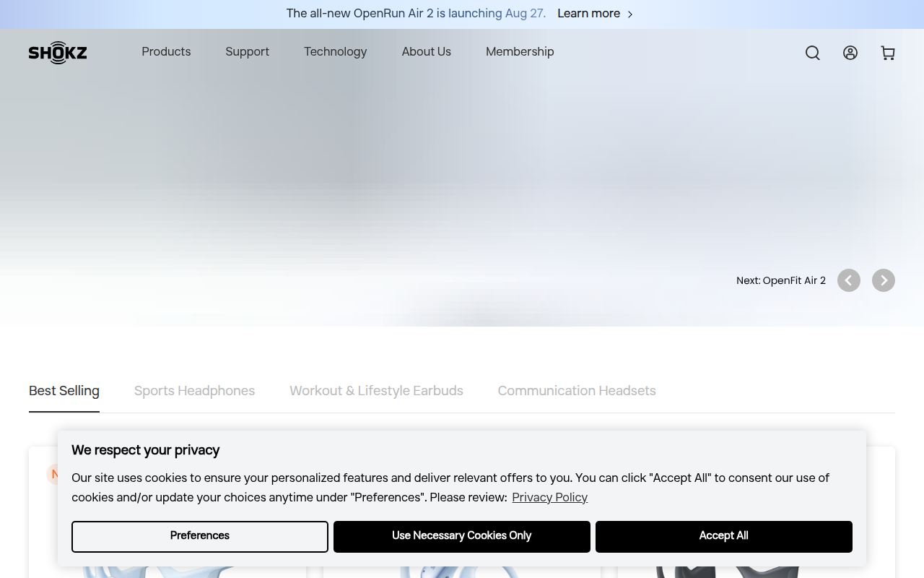Open the shopping cart icon
The image size is (924, 578).
click(888, 53)
